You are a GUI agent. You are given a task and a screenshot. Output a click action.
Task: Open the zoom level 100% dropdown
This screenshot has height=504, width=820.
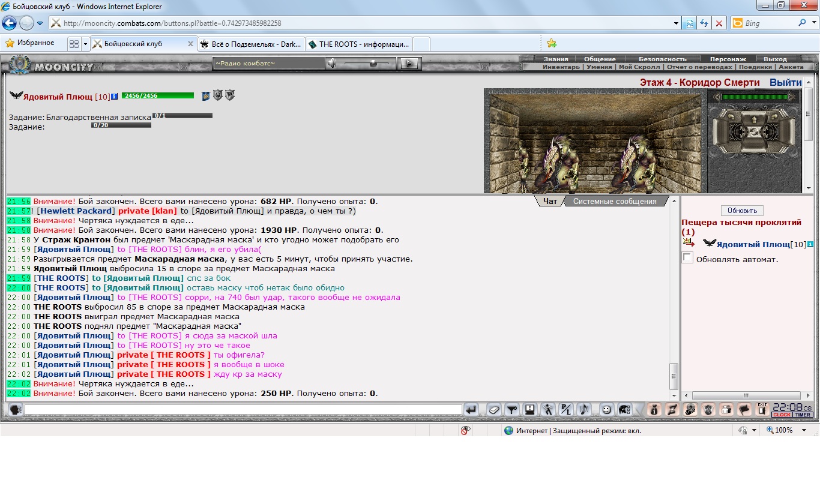[804, 430]
